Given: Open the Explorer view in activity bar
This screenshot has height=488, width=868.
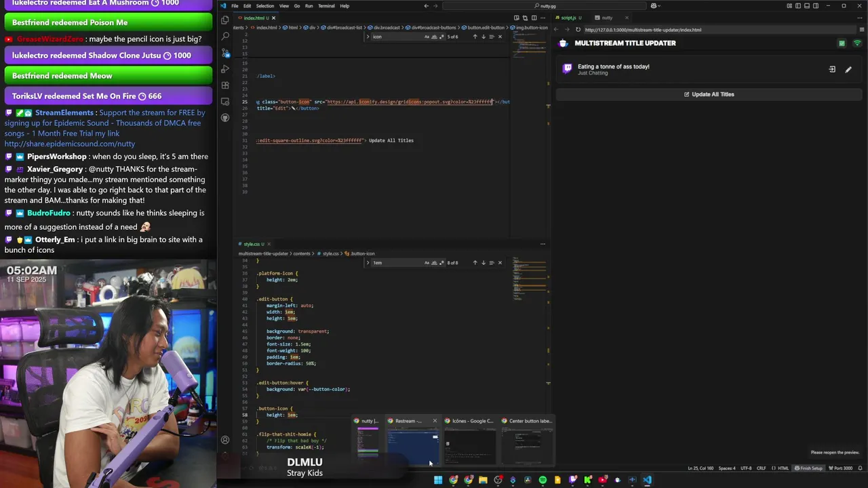Looking at the screenshot, I should [225, 20].
